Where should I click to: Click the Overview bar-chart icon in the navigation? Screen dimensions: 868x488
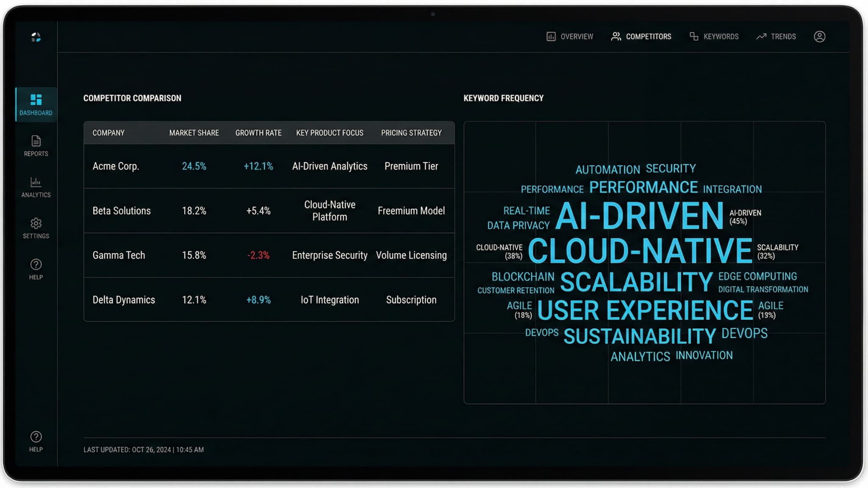(x=551, y=36)
